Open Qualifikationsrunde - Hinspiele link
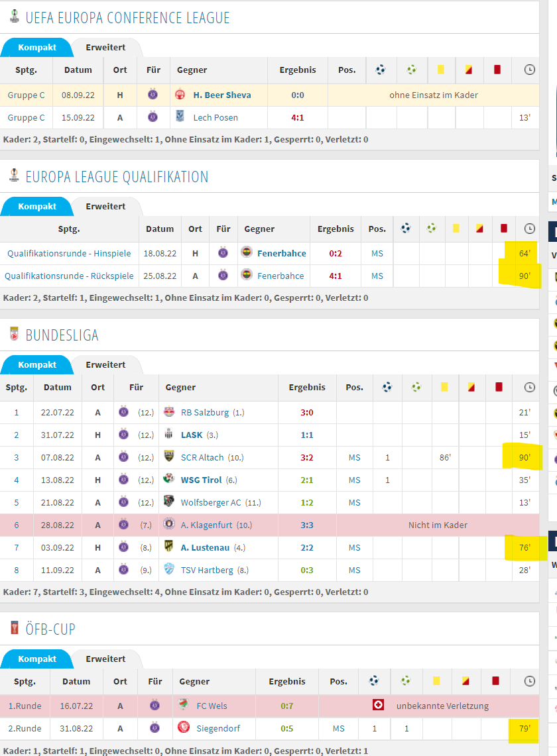The height and width of the screenshot is (756, 557). pyautogui.click(x=69, y=254)
